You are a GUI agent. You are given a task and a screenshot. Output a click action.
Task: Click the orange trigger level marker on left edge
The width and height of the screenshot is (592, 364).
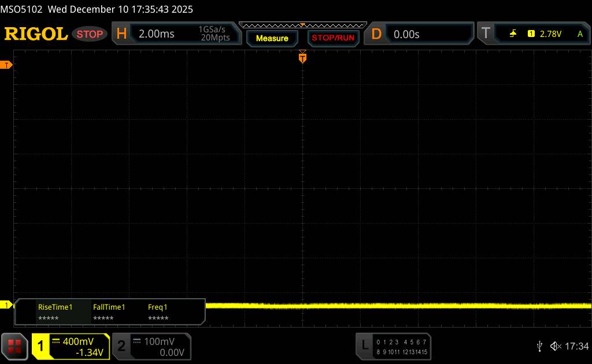coord(7,65)
